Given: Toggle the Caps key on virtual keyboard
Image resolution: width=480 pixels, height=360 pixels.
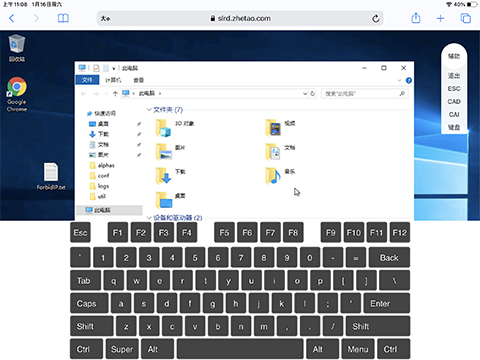Looking at the screenshot, I should [89, 303].
